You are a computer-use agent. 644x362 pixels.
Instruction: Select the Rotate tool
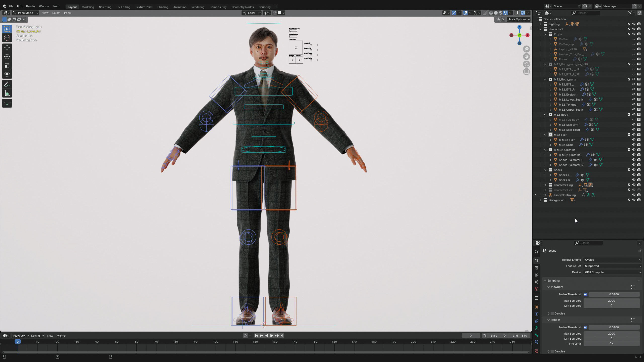click(7, 57)
